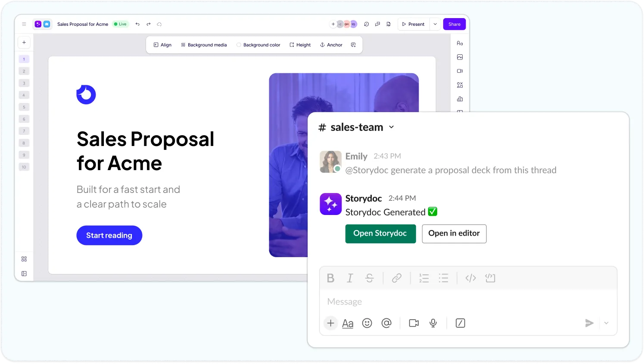This screenshot has width=644, height=364.
Task: Insert a link in message composer
Action: click(397, 278)
